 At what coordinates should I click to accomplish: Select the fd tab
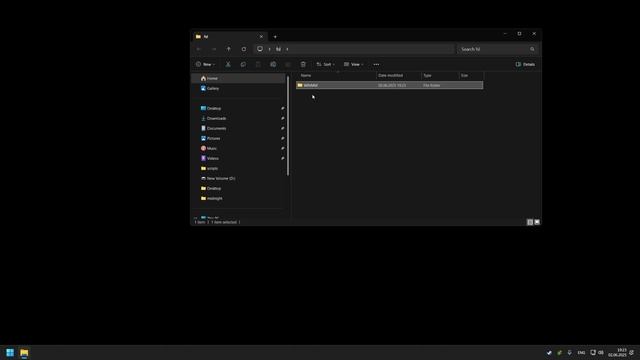click(x=229, y=37)
